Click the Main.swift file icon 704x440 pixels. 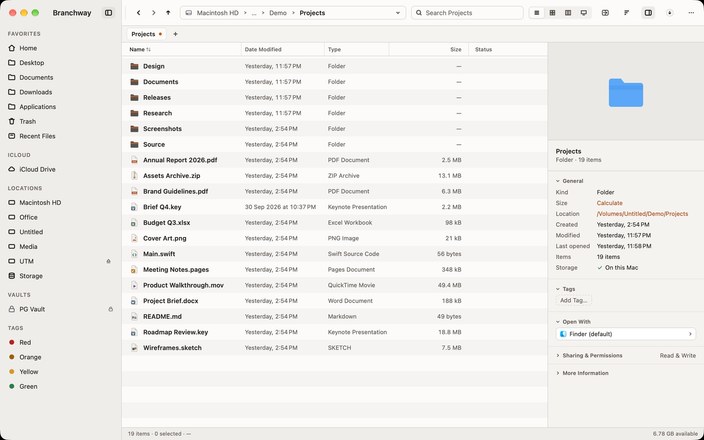(134, 254)
